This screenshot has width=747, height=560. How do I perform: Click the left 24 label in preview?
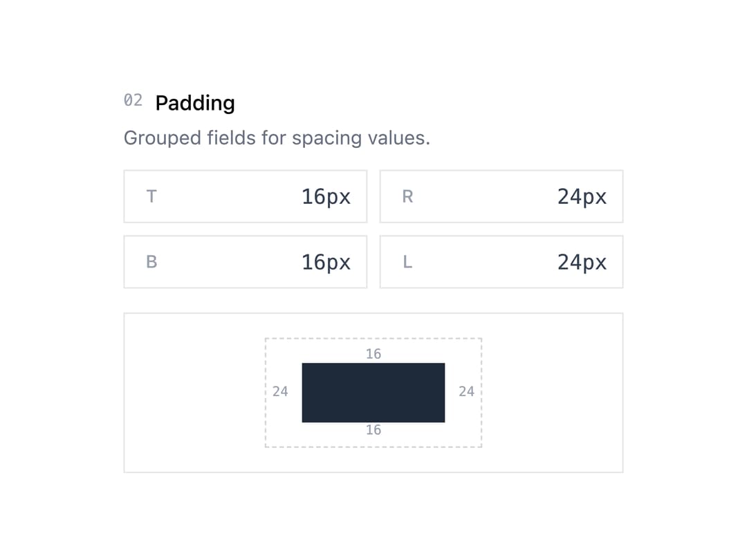[280, 391]
